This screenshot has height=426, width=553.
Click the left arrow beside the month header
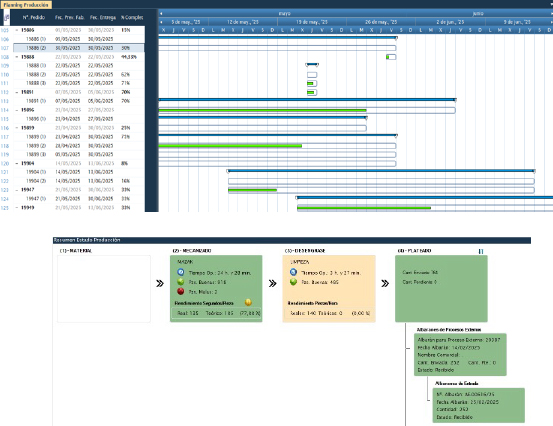click(x=161, y=13)
